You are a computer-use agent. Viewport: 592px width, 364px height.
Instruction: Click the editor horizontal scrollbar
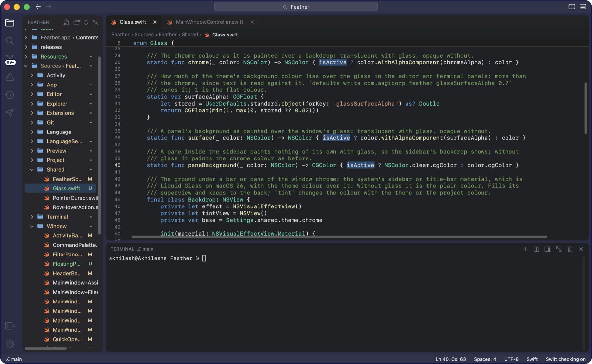pyautogui.click(x=339, y=237)
